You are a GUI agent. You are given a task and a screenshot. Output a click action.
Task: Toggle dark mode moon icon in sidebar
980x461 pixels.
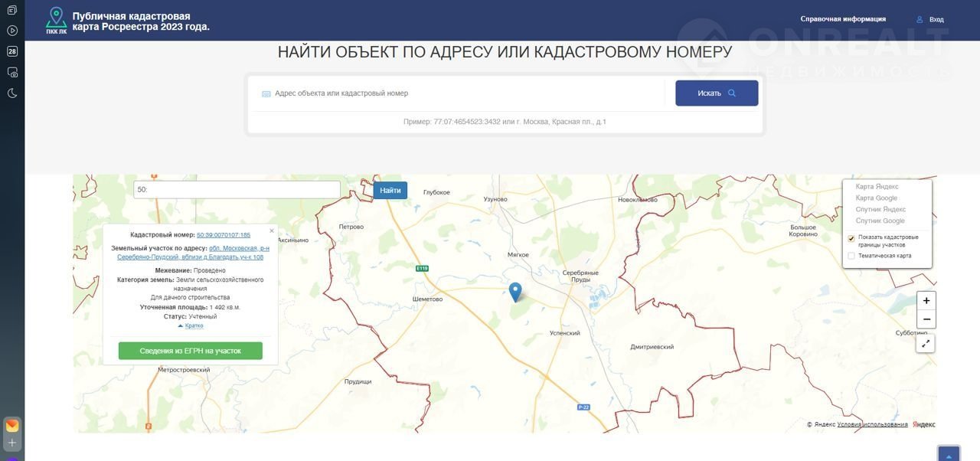(12, 93)
